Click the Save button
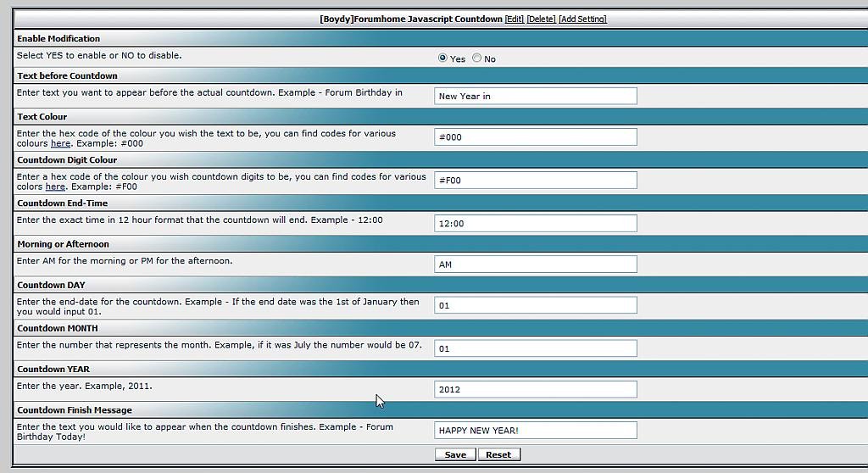Image resolution: width=868 pixels, height=473 pixels. pyautogui.click(x=455, y=454)
